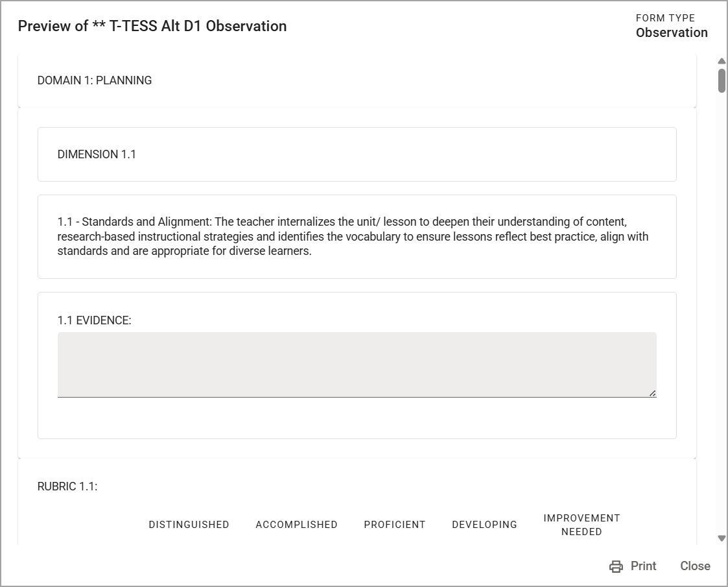
Task: Click the Print button
Action: click(x=633, y=566)
